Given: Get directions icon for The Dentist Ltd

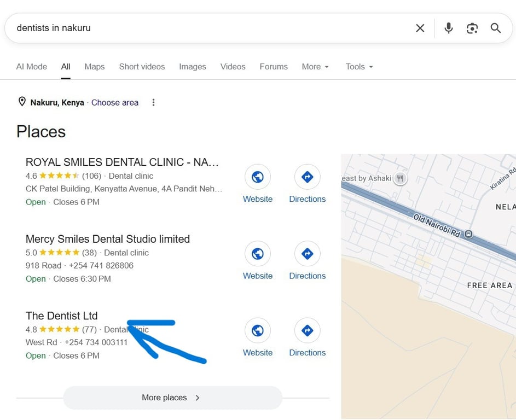Looking at the screenshot, I should [x=308, y=330].
